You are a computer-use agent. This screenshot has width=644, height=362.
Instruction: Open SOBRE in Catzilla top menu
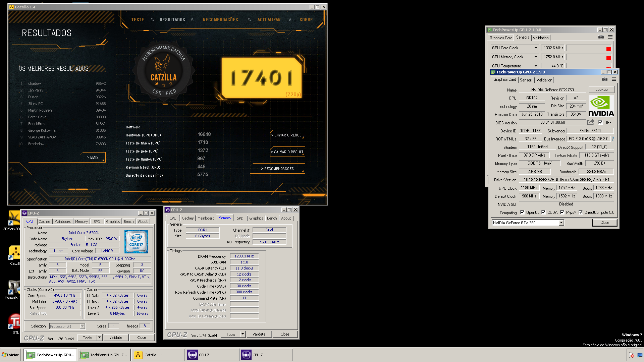(x=306, y=20)
